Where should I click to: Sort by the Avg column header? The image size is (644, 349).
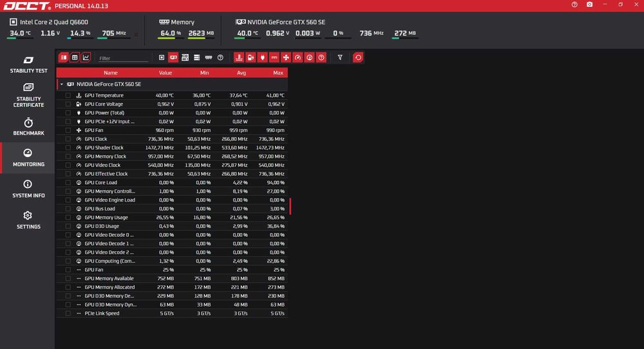tap(241, 73)
